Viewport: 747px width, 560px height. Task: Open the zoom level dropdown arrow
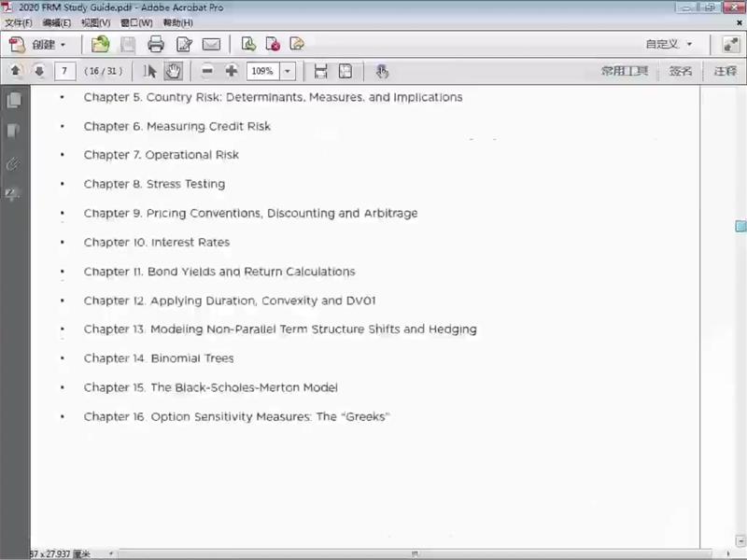[288, 71]
